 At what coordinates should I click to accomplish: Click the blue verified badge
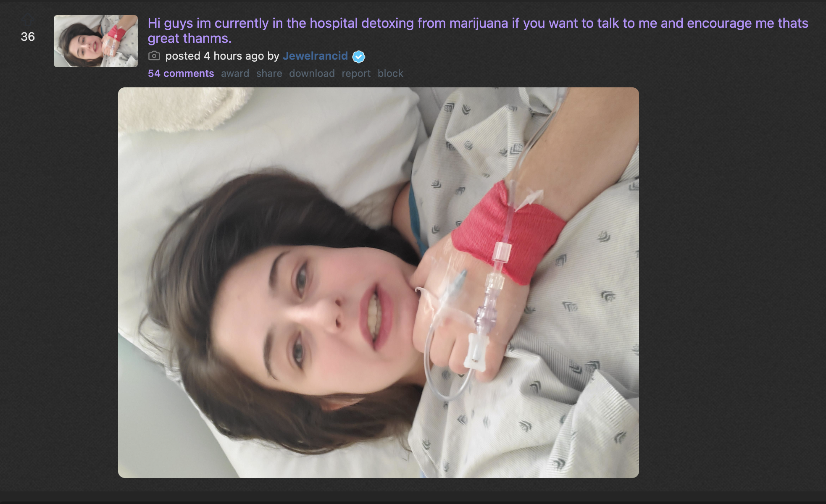coord(358,56)
